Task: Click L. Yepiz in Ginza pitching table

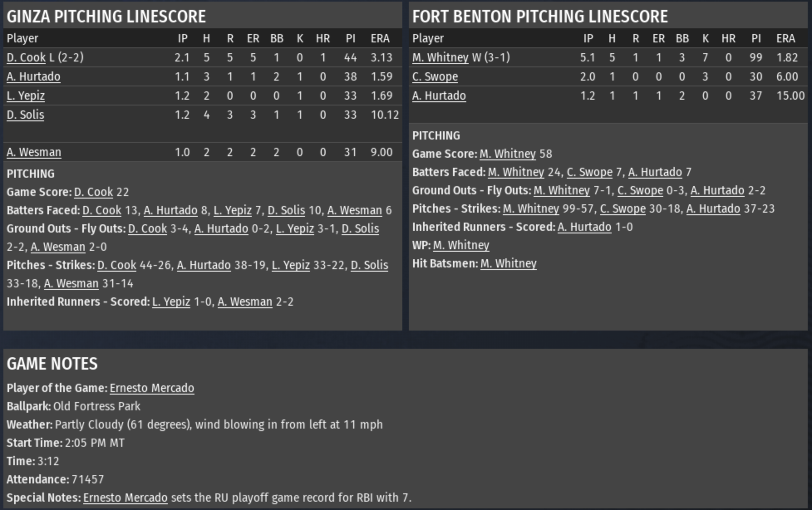Action: coord(26,96)
